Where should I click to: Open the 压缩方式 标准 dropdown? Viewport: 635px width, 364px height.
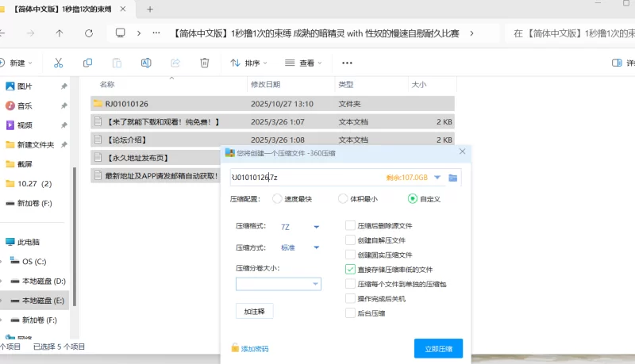(316, 247)
